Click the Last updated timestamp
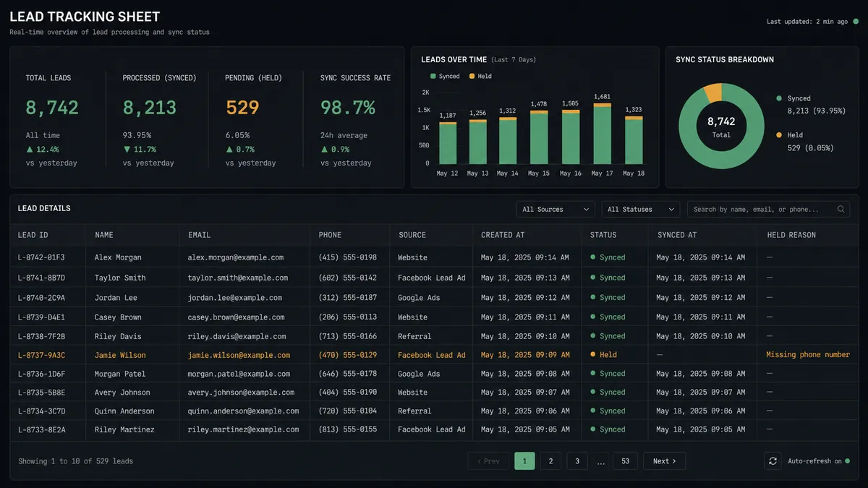 point(807,22)
